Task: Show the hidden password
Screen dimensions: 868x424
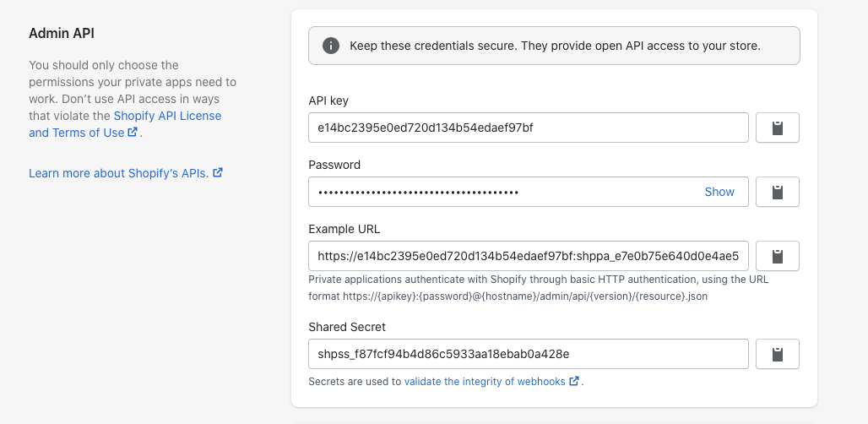Action: 719,192
